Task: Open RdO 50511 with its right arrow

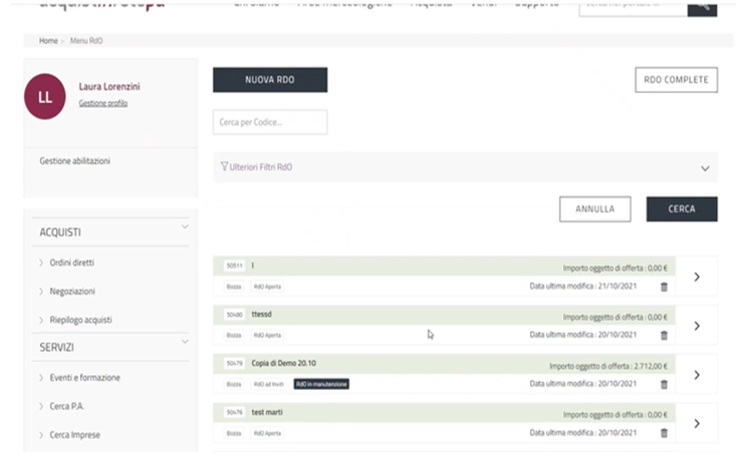Action: [696, 277]
